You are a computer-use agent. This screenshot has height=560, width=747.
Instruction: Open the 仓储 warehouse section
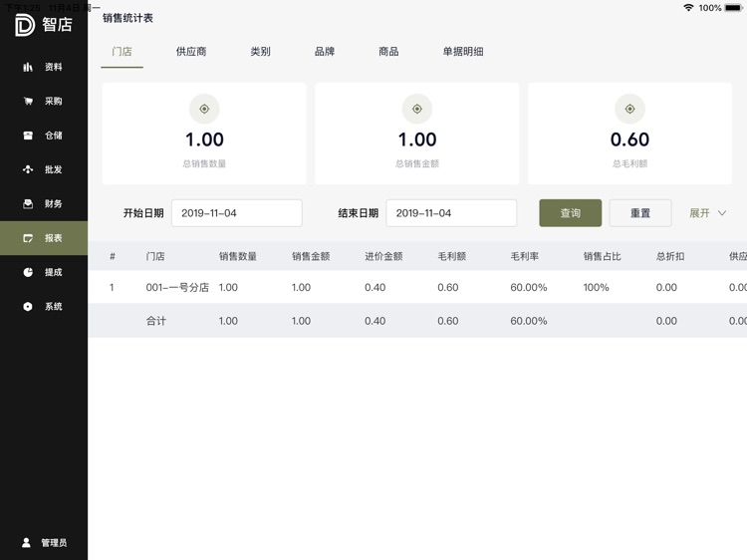pos(44,136)
